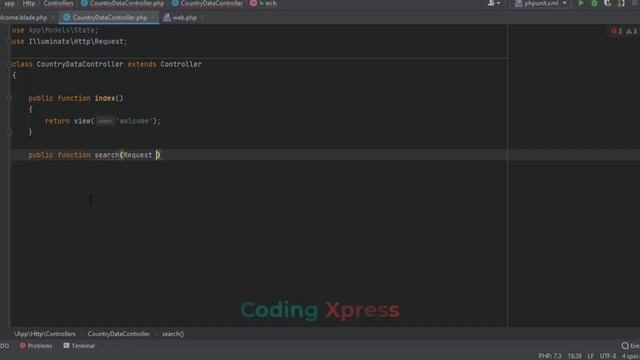The width and height of the screenshot is (640, 360).
Task: Click the 'extends' keyword in class line
Action: [142, 64]
